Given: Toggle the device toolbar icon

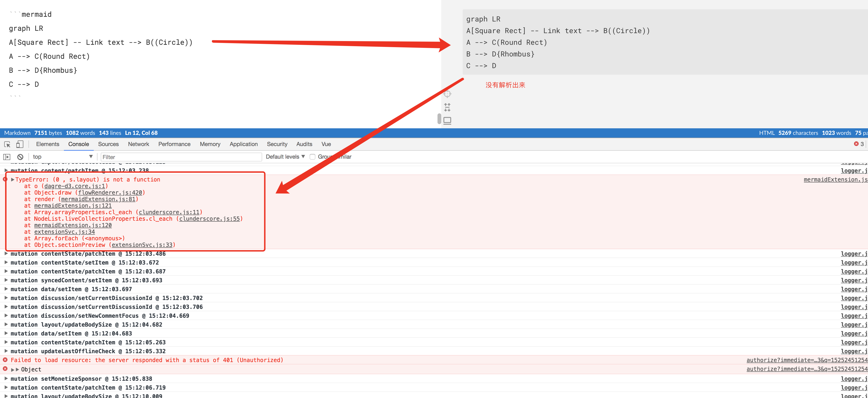Looking at the screenshot, I should tap(20, 144).
